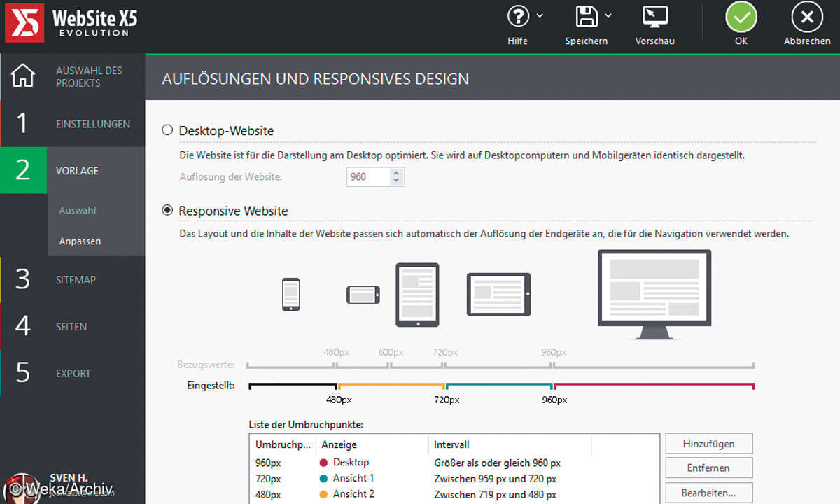Click the orange Ansicht 2 color dot
840x504 pixels.
323,494
